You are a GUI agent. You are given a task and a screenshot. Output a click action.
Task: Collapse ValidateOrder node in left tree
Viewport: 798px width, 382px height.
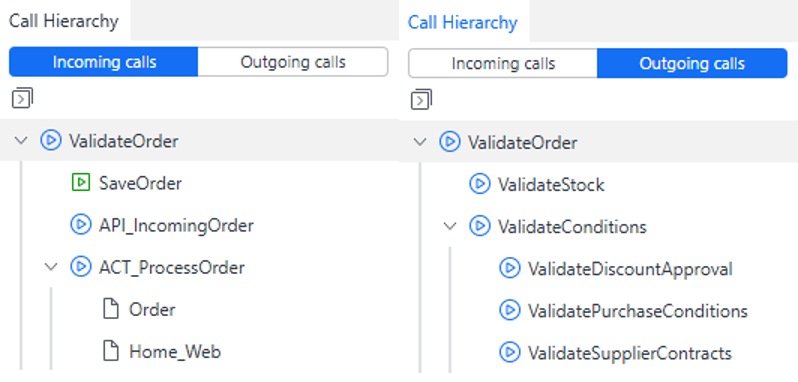[x=21, y=140]
